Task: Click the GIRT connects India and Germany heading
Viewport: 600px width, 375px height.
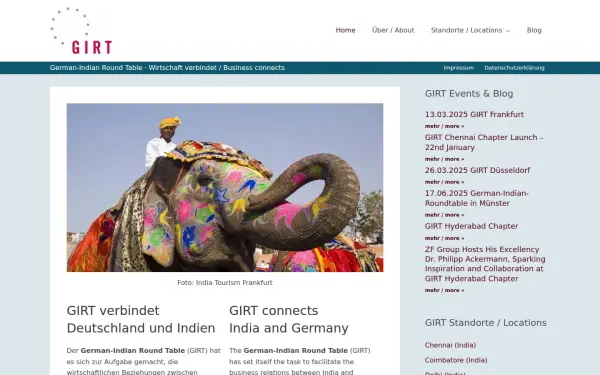Action: pyautogui.click(x=289, y=319)
